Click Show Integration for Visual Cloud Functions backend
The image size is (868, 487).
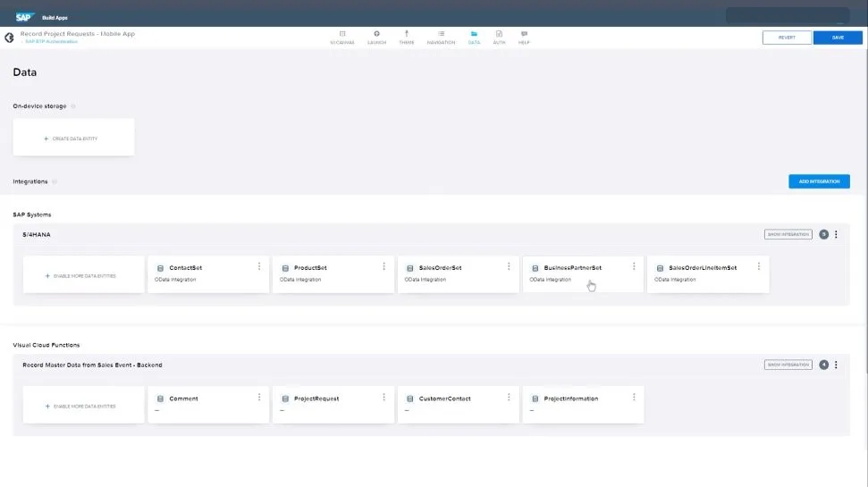(788, 365)
